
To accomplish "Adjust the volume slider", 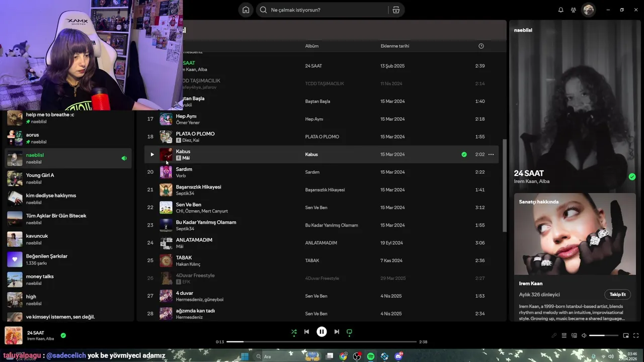I will [604, 335].
